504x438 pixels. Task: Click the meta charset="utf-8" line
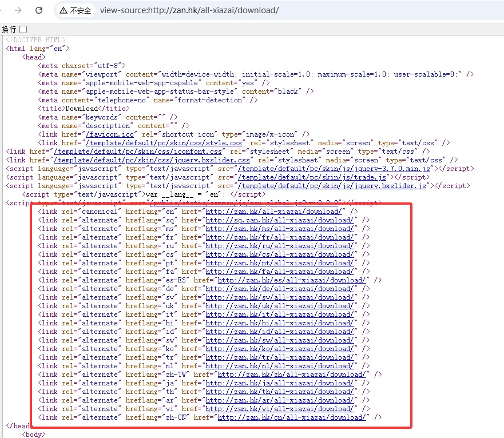pos(82,66)
